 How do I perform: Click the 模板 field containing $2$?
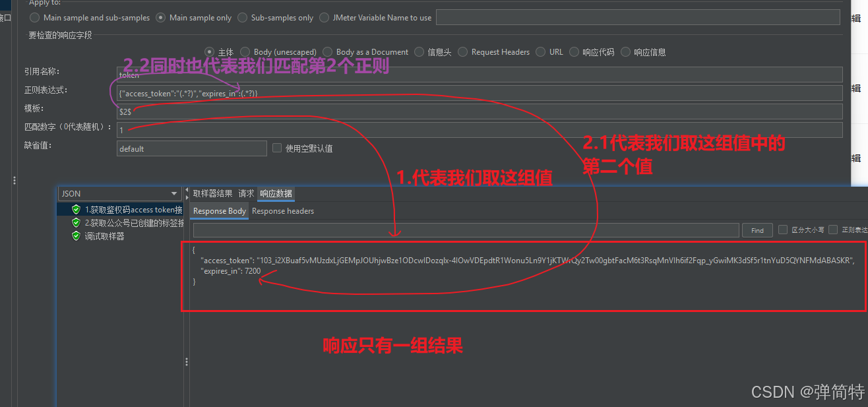pyautogui.click(x=264, y=111)
